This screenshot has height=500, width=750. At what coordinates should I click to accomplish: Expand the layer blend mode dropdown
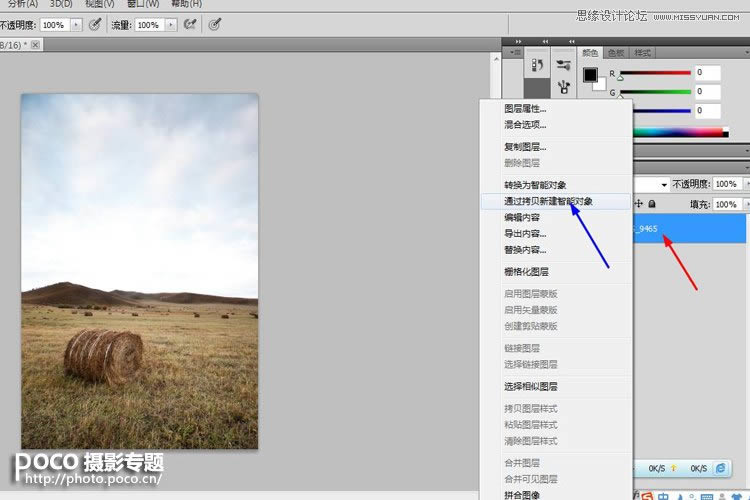click(x=663, y=185)
